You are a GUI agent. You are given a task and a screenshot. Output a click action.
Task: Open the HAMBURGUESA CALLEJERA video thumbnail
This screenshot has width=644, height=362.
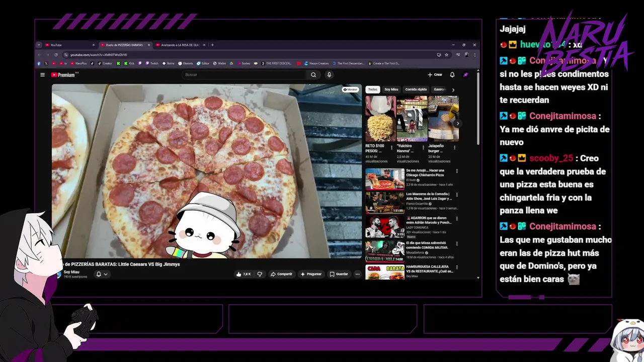(x=385, y=272)
